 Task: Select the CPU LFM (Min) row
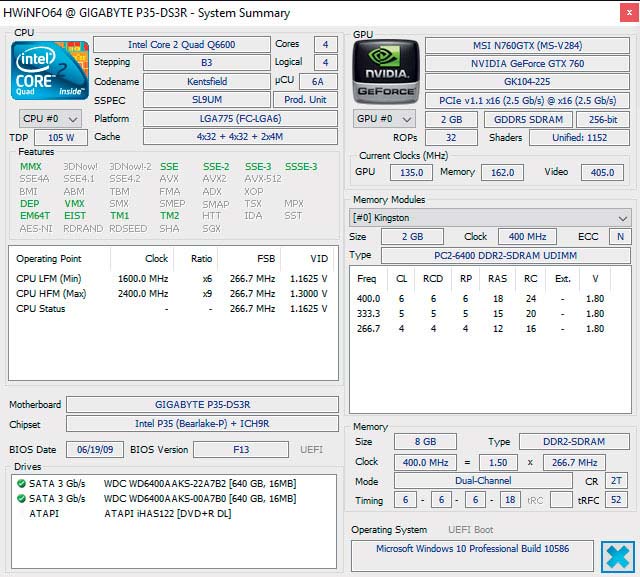171,279
